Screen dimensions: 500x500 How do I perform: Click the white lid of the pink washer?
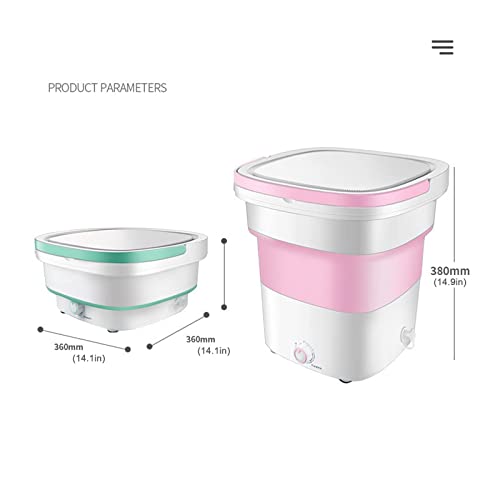tap(343, 172)
